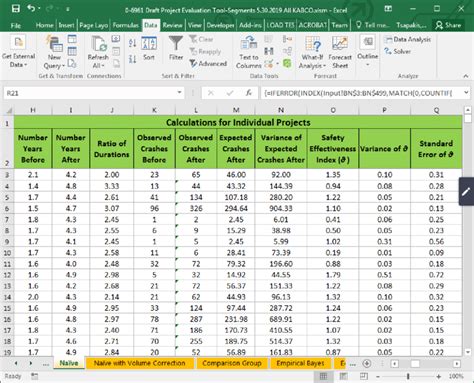
Task: Open the ACROBAT ribbon tab
Action: 313,25
